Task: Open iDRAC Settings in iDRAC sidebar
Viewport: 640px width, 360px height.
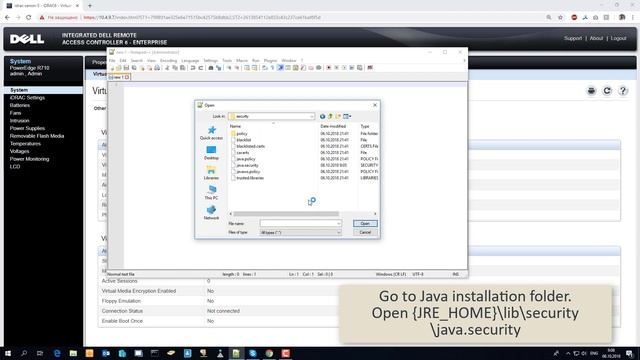Action: [27, 98]
